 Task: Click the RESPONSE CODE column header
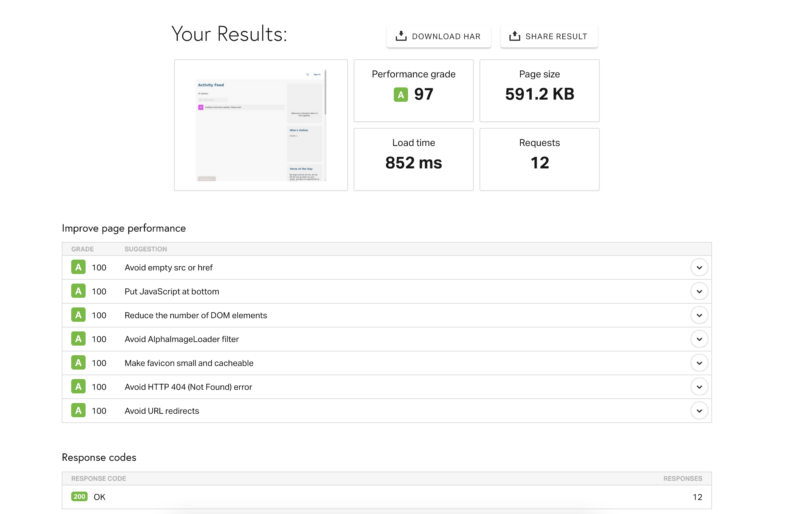click(x=98, y=478)
